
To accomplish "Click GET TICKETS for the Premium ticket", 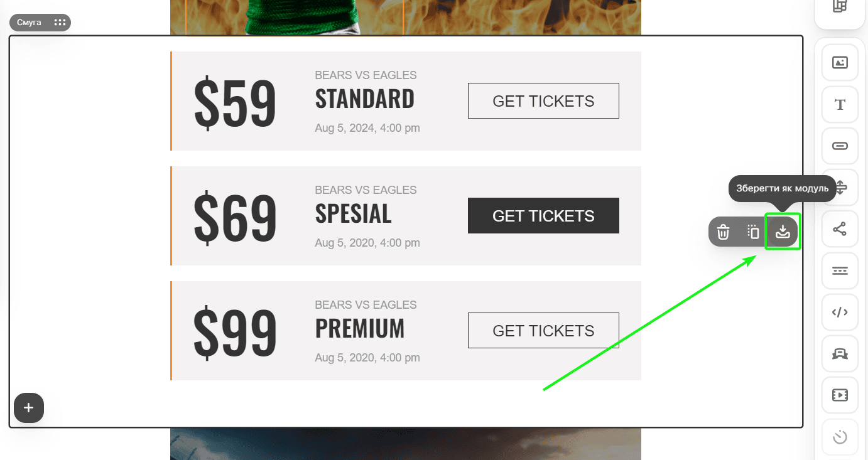I will (543, 331).
